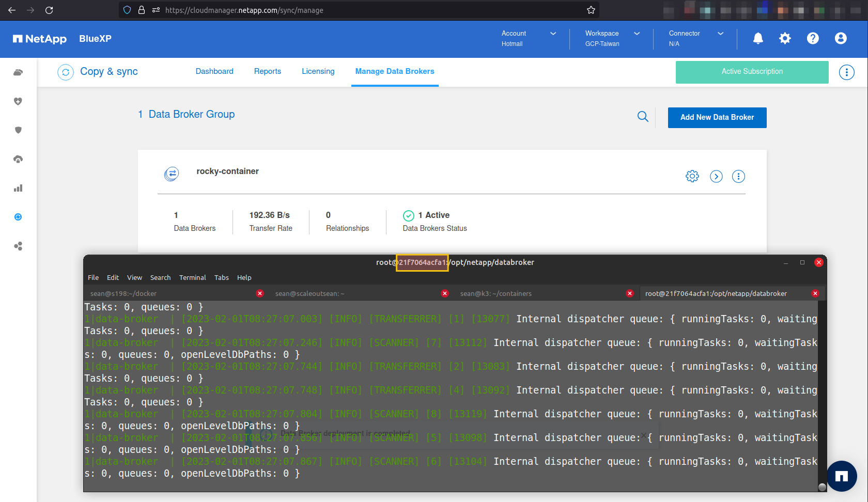Expand the Workspace GCP-Taiwan dropdown

coord(612,38)
